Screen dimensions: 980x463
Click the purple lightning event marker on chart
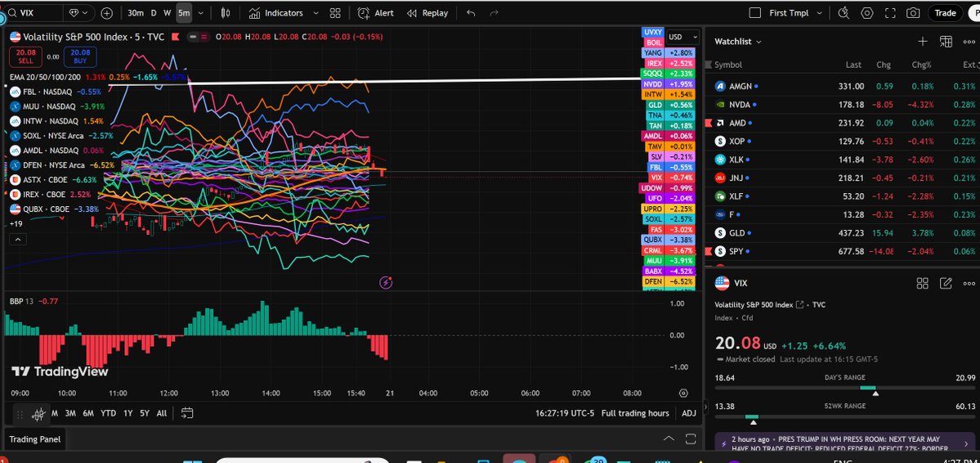[387, 282]
